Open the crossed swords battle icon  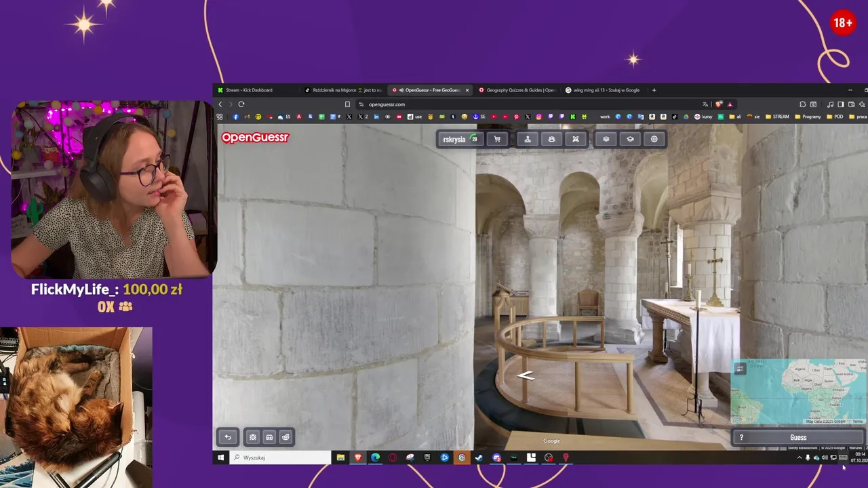pos(576,139)
